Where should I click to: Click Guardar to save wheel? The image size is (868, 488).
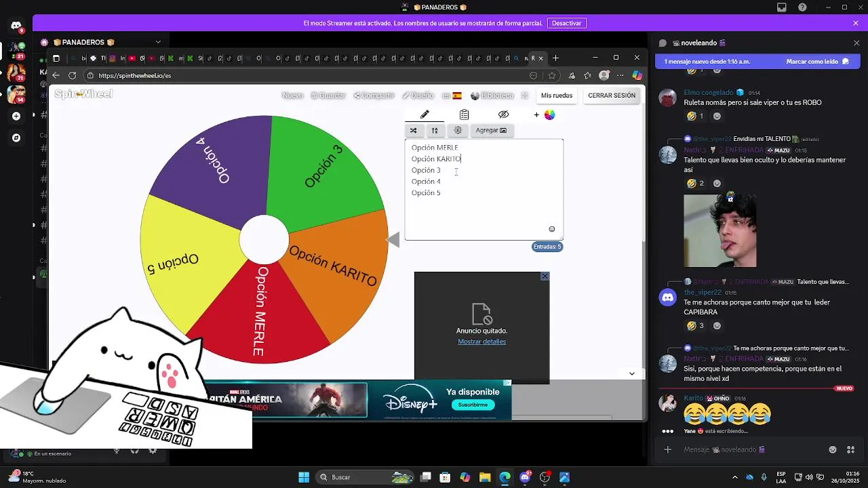pyautogui.click(x=328, y=96)
